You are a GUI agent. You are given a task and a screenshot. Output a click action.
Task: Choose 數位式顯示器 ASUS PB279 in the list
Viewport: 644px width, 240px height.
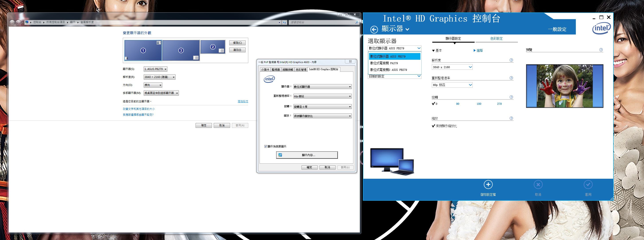395,56
